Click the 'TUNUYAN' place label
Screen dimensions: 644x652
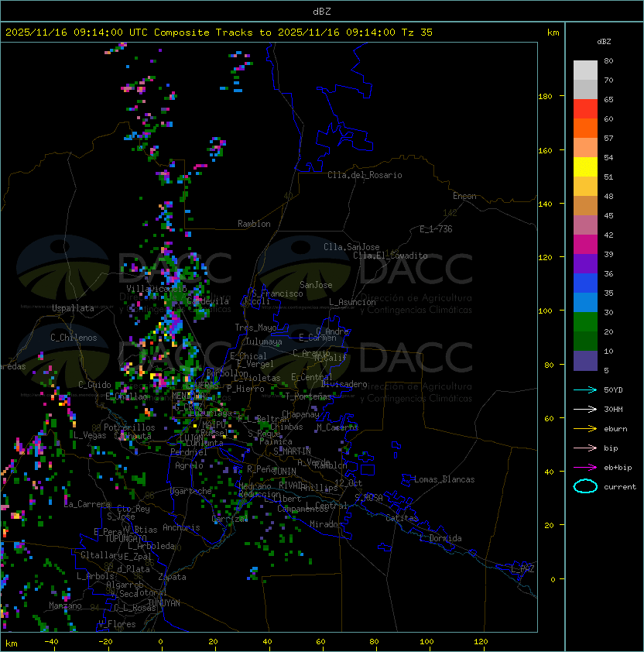164,603
